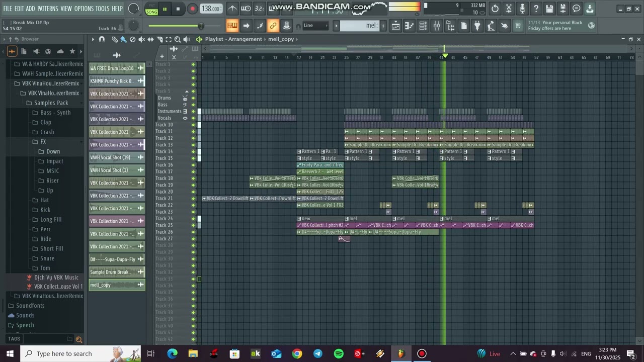Select the Slip tool in playlist
644x362 pixels.
pyautogui.click(x=150, y=39)
